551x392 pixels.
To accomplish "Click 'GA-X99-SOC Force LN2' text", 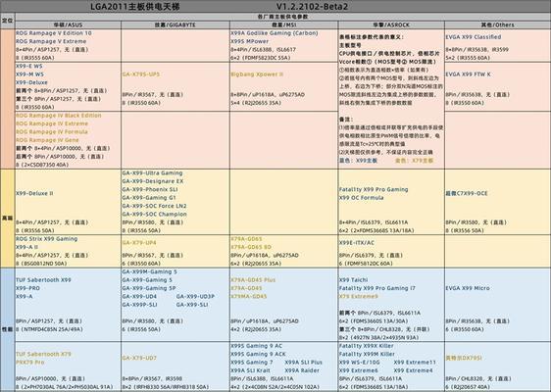I will (154, 206).
